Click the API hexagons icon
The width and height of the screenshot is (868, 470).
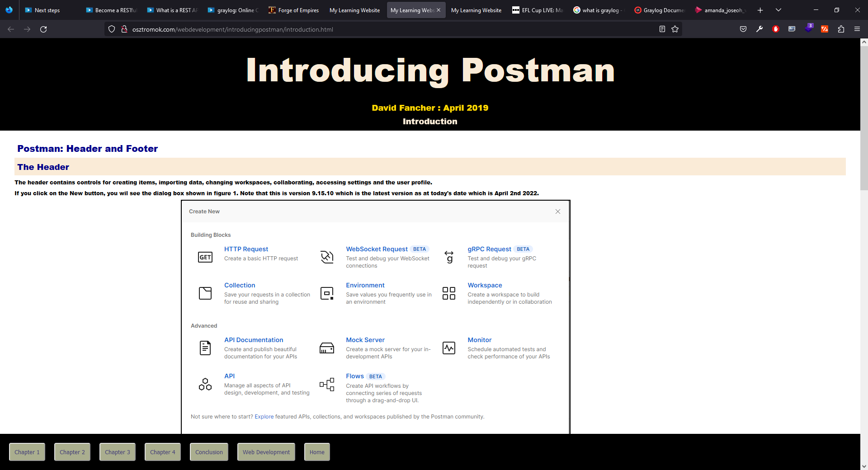(x=205, y=384)
